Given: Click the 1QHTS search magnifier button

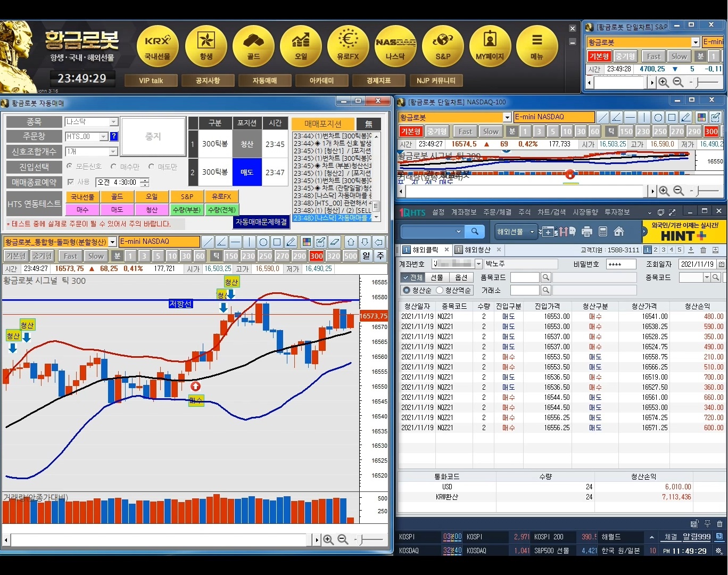Looking at the screenshot, I should pos(475,232).
